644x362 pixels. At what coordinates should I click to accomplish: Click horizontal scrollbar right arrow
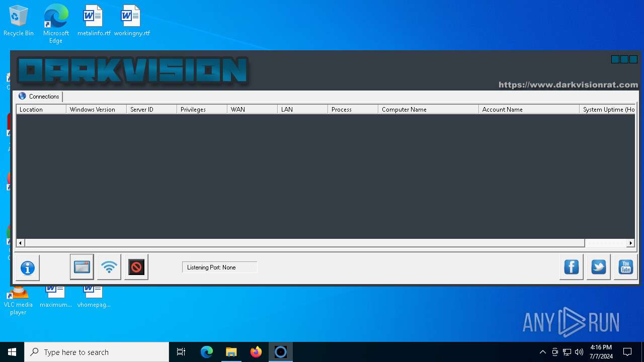(631, 243)
